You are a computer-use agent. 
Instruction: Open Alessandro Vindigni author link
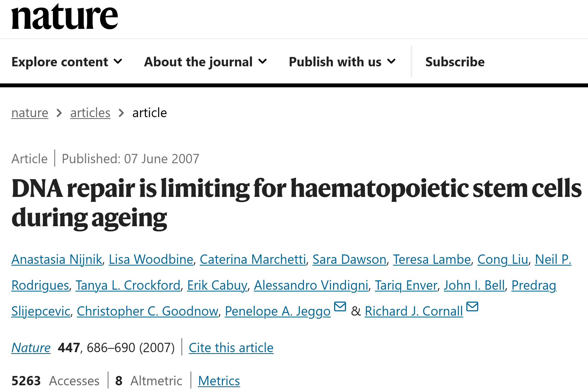(311, 285)
